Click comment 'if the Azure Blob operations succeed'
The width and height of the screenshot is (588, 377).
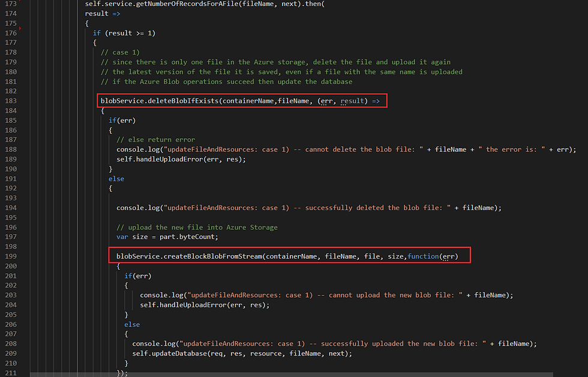[227, 82]
